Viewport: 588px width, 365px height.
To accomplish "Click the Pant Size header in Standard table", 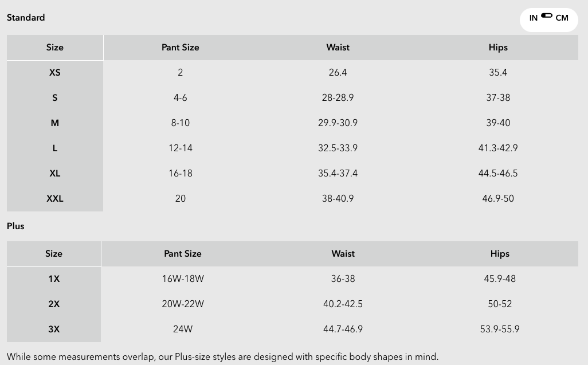I will (x=180, y=48).
